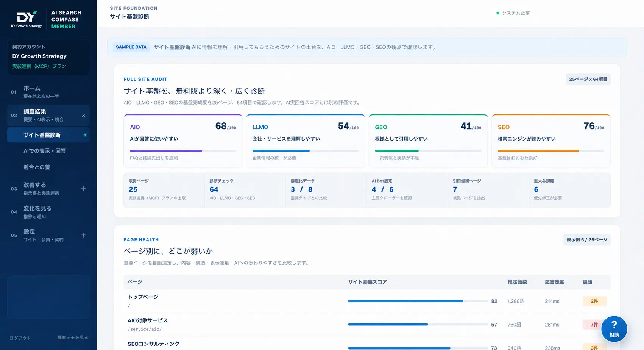Click the SEOコンサルティング row name
This screenshot has height=350, width=644.
click(x=153, y=344)
